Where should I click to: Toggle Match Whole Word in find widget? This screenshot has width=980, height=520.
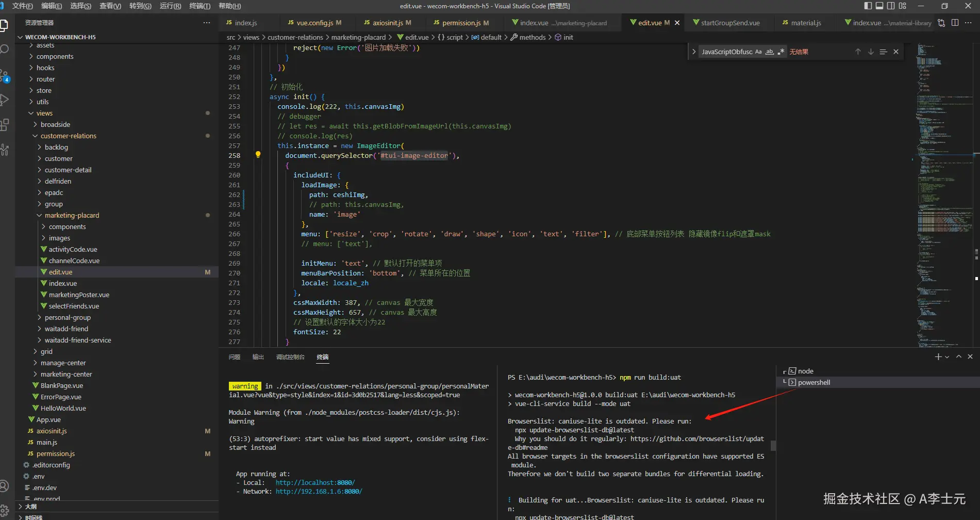click(x=770, y=52)
